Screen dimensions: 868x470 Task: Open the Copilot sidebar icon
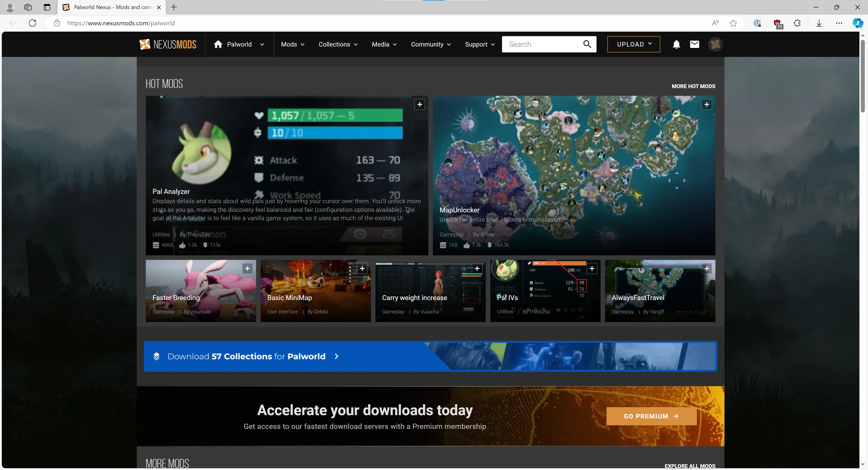[858, 23]
